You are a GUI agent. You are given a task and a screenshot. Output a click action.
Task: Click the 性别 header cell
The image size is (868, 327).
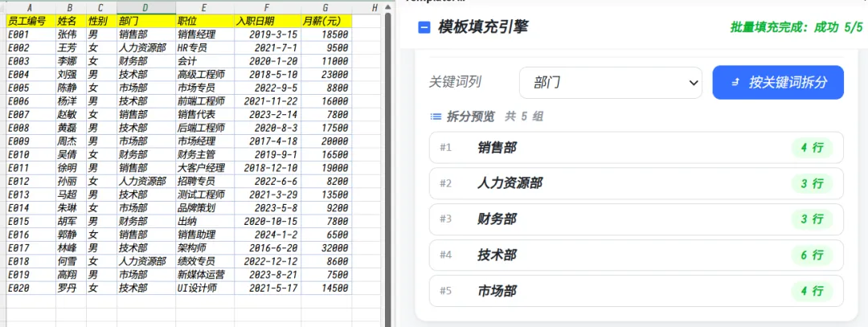pyautogui.click(x=102, y=21)
